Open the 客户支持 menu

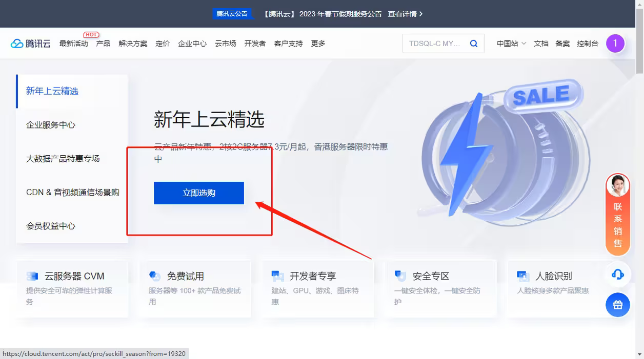point(288,44)
